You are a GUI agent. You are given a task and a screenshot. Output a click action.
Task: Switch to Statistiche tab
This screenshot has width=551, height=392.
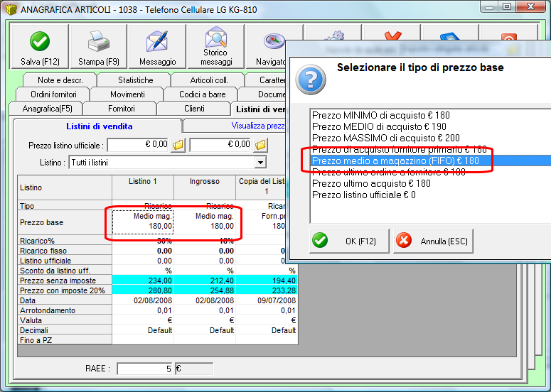tap(135, 80)
